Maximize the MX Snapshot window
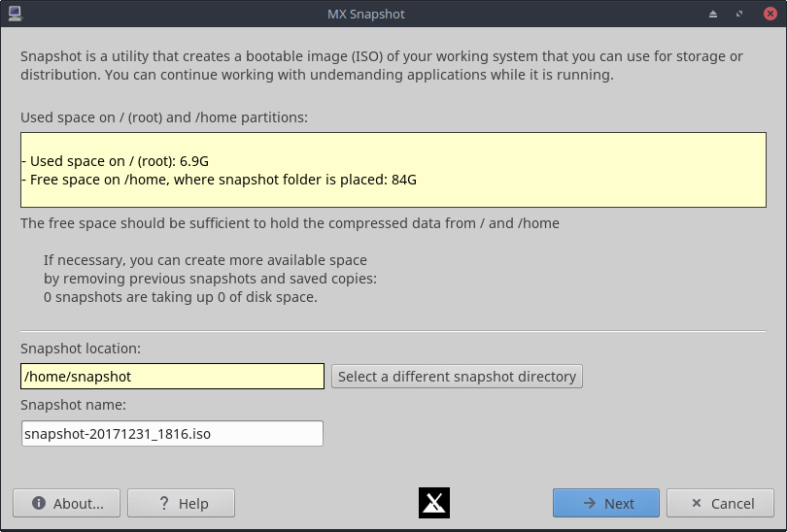Viewport: 787px width, 532px height. click(x=739, y=15)
